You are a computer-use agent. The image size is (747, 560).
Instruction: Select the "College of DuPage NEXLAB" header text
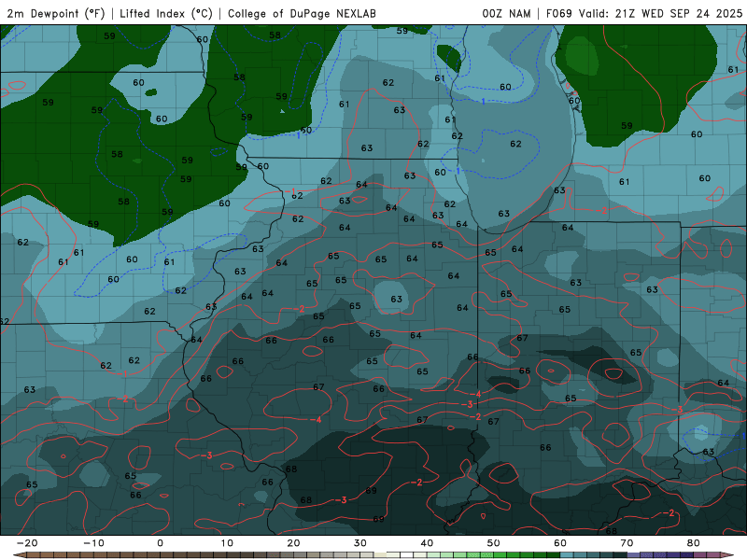coord(302,13)
